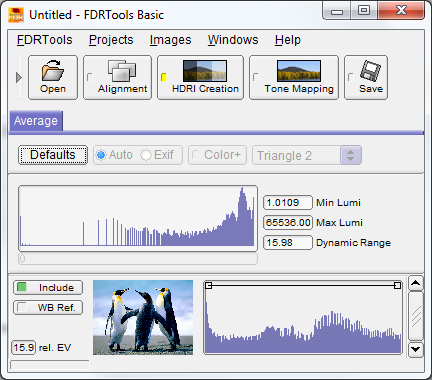This screenshot has width=432, height=380.
Task: Click the rel. EV value field
Action: [23, 348]
